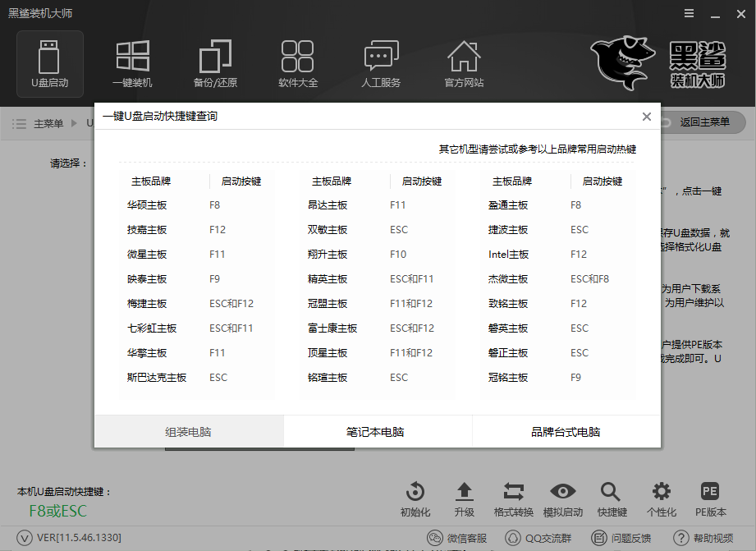Click the 初始化 icon at the bottom
756x551 pixels.
[415, 495]
